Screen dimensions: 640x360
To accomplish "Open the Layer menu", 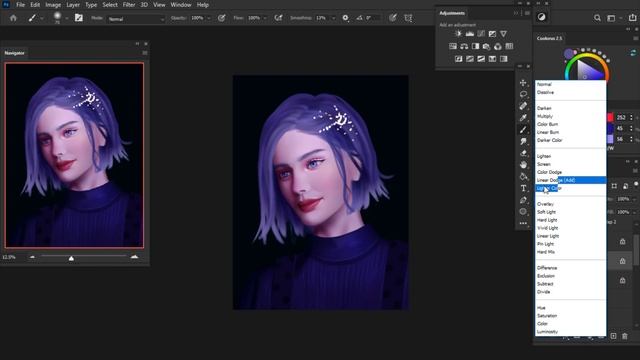I will (x=73, y=5).
